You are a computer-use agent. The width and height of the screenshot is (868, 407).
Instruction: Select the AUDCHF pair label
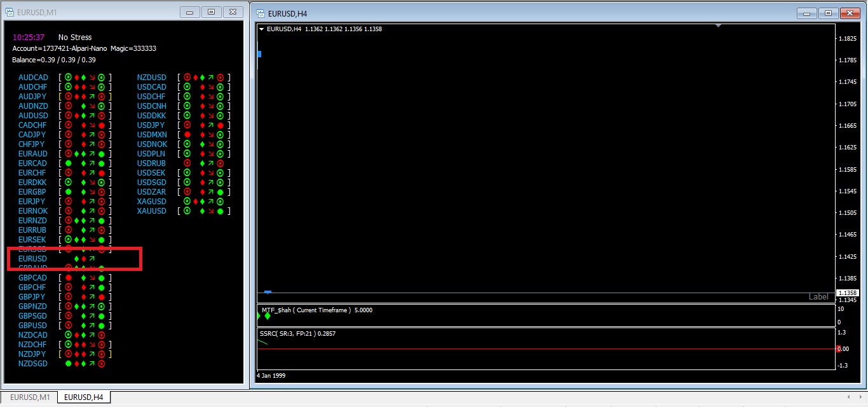pos(33,87)
